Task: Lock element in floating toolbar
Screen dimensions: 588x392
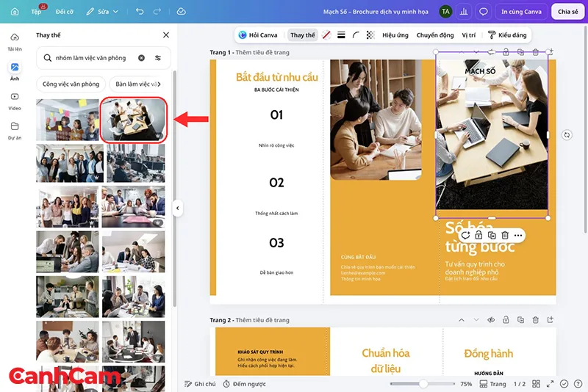Action: click(478, 235)
